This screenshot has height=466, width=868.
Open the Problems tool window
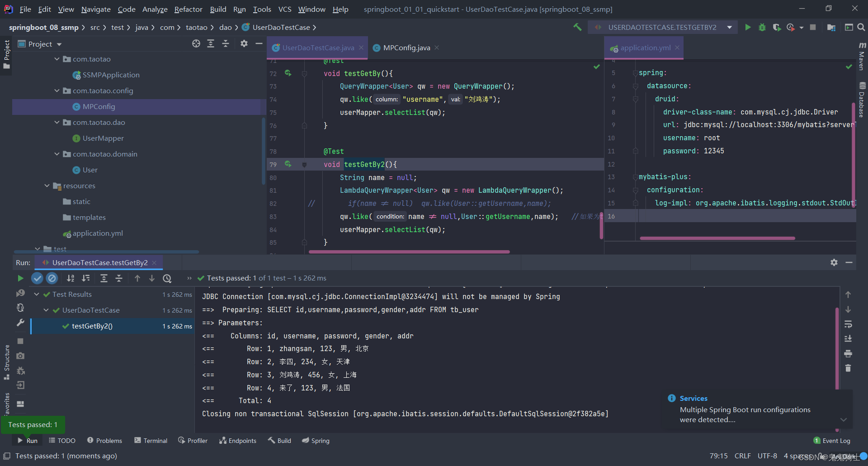point(105,440)
